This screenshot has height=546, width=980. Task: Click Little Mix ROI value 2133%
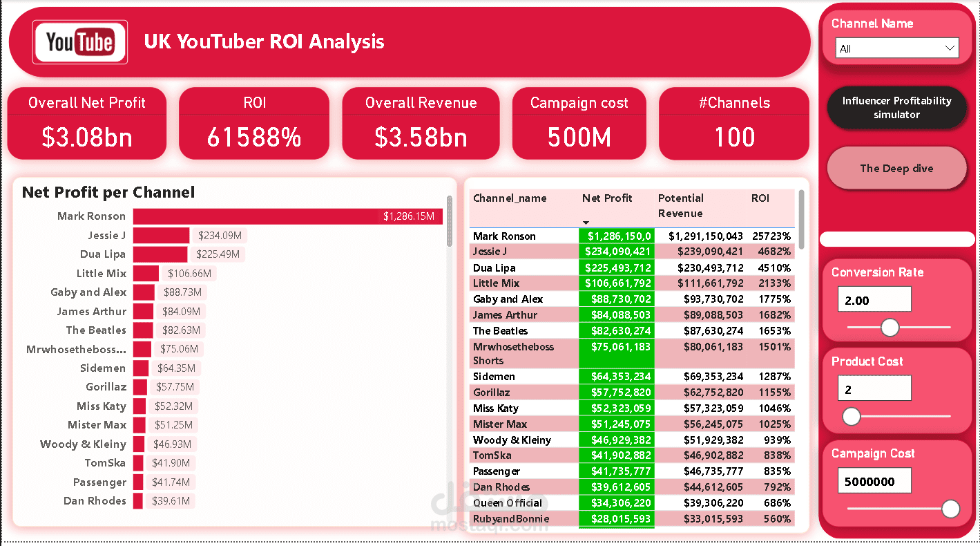(x=776, y=283)
